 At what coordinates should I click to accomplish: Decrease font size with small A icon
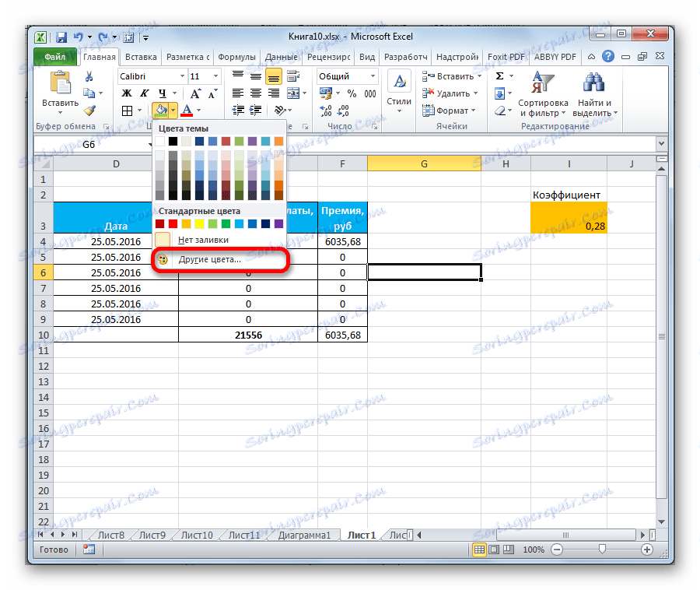point(212,93)
